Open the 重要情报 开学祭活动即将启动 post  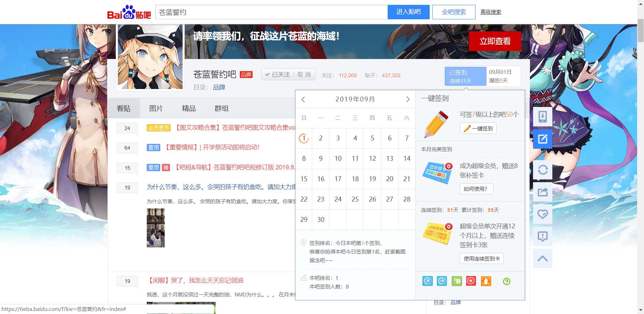211,147
